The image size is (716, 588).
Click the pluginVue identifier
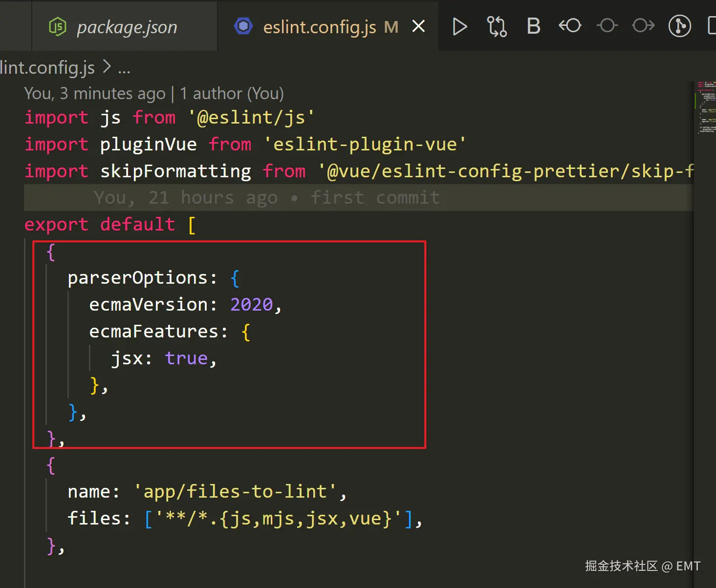point(148,145)
